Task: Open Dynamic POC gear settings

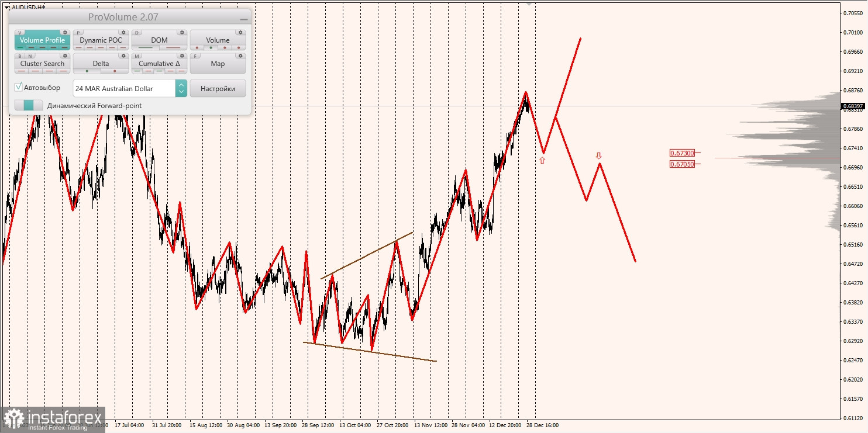Action: (x=123, y=33)
